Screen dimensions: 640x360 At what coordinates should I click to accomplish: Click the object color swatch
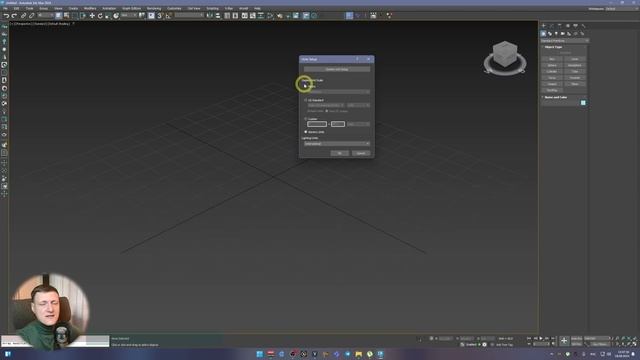[583, 103]
